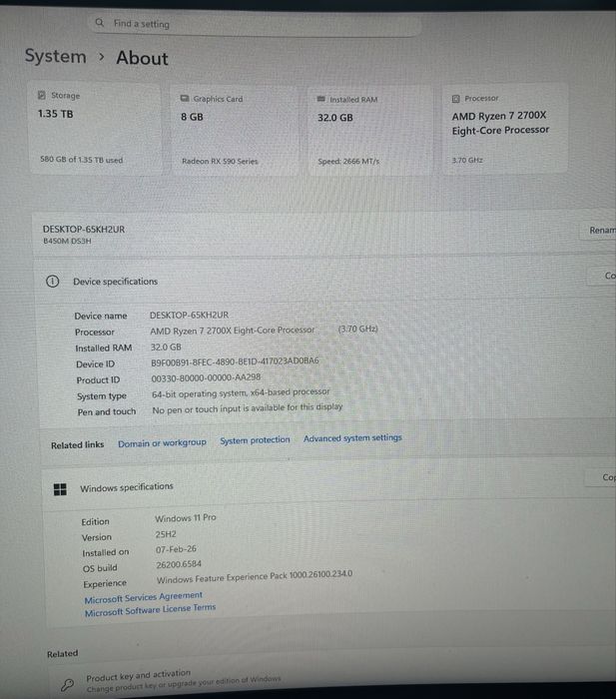616x699 pixels.
Task: Select version value 25H2
Action: (x=166, y=534)
